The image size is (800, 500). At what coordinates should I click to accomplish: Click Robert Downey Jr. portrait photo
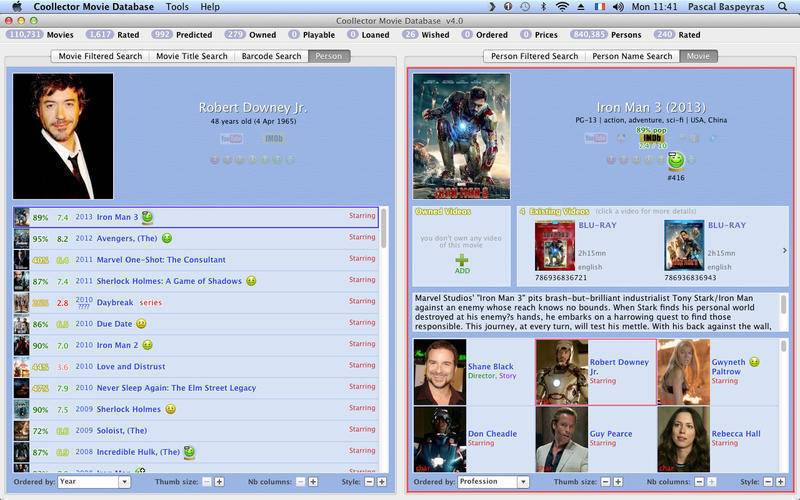pos(63,136)
